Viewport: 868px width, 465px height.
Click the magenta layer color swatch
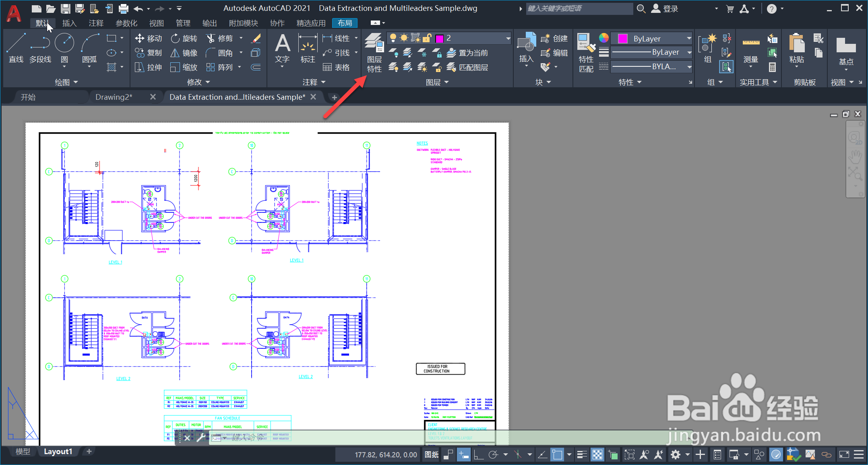439,38
